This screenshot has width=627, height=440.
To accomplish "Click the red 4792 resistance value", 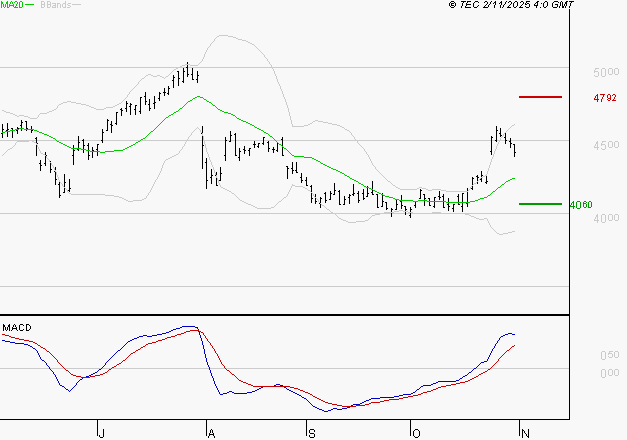I will tap(605, 98).
